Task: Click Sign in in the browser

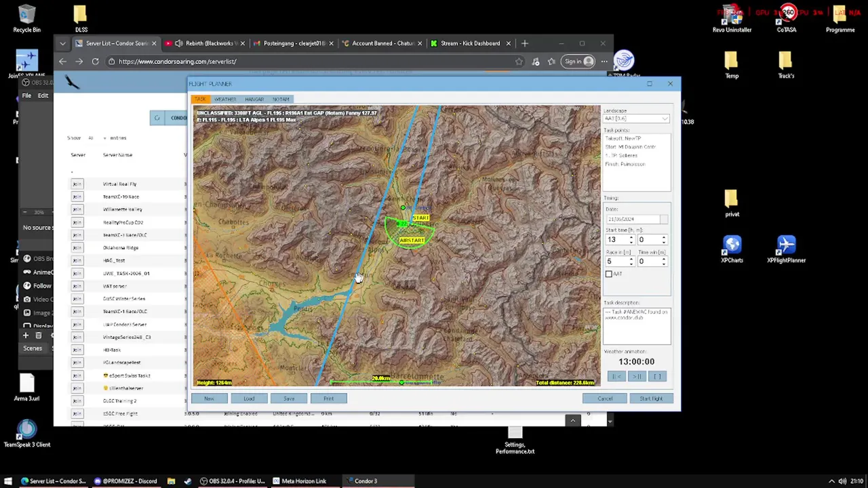Action: click(578, 62)
